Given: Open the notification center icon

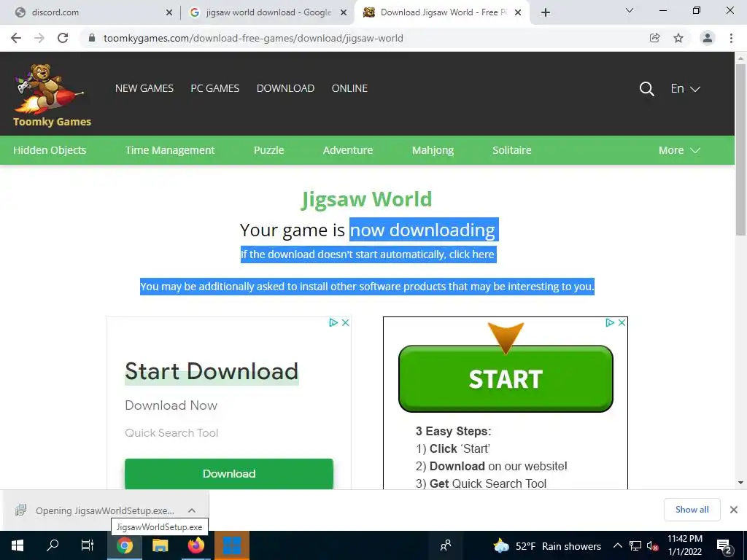Looking at the screenshot, I should 724,545.
